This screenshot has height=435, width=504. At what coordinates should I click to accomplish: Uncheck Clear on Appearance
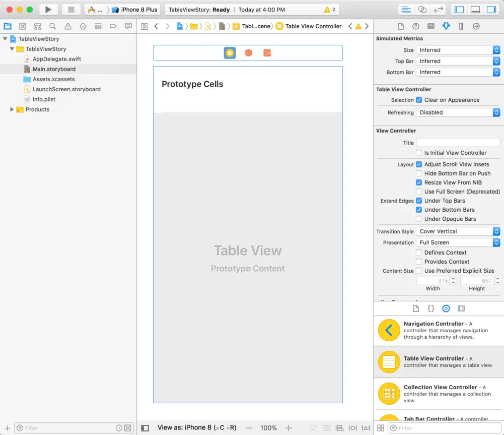point(419,100)
